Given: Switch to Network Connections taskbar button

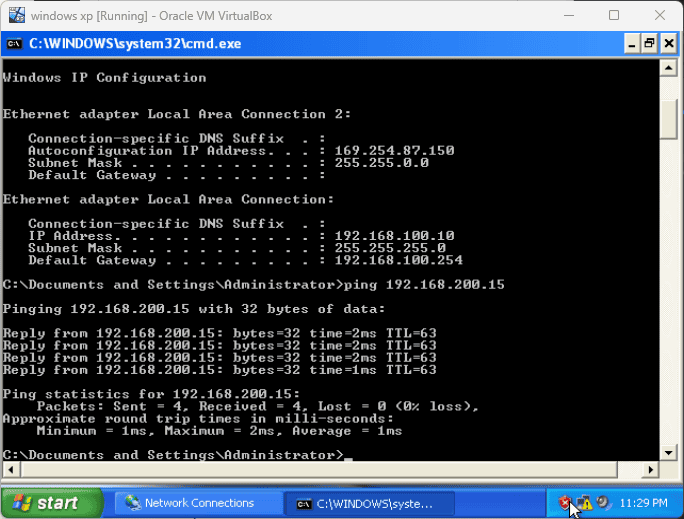Looking at the screenshot, I should click(196, 503).
